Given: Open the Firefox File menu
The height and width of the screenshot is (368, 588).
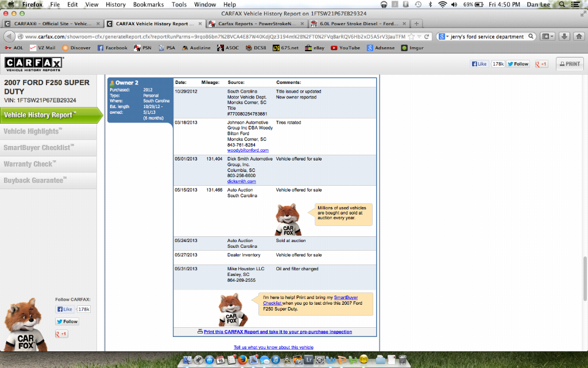Looking at the screenshot, I should pos(55,5).
